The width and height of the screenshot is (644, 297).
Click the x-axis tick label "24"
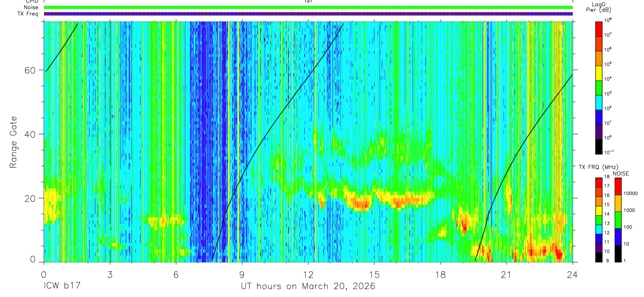(572, 274)
